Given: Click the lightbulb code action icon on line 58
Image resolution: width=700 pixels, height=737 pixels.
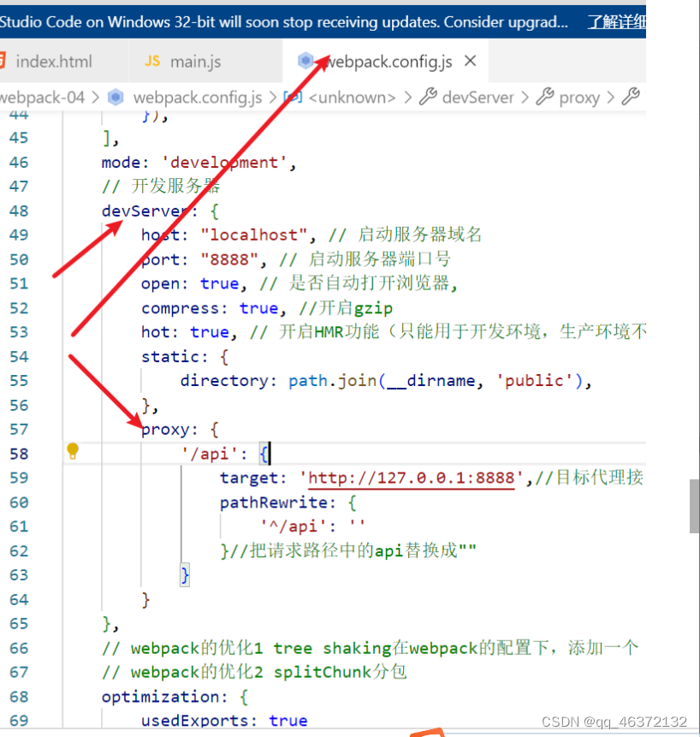Looking at the screenshot, I should pyautogui.click(x=73, y=451).
